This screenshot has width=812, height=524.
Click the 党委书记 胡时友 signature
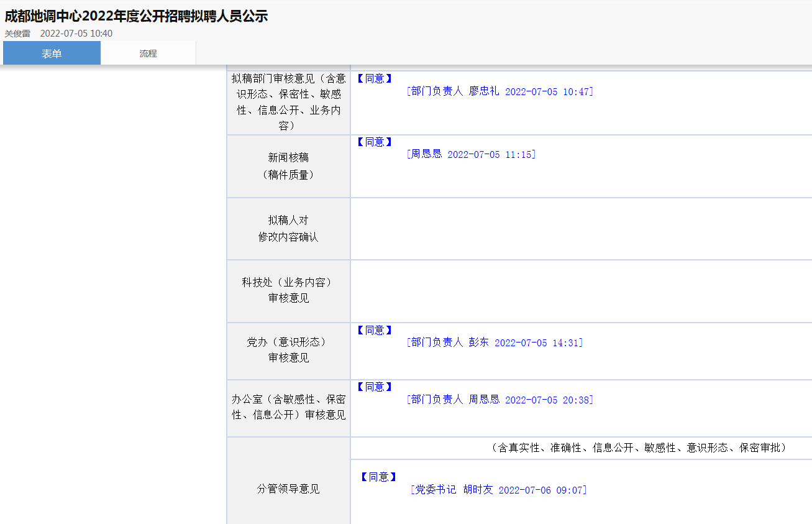click(x=498, y=490)
